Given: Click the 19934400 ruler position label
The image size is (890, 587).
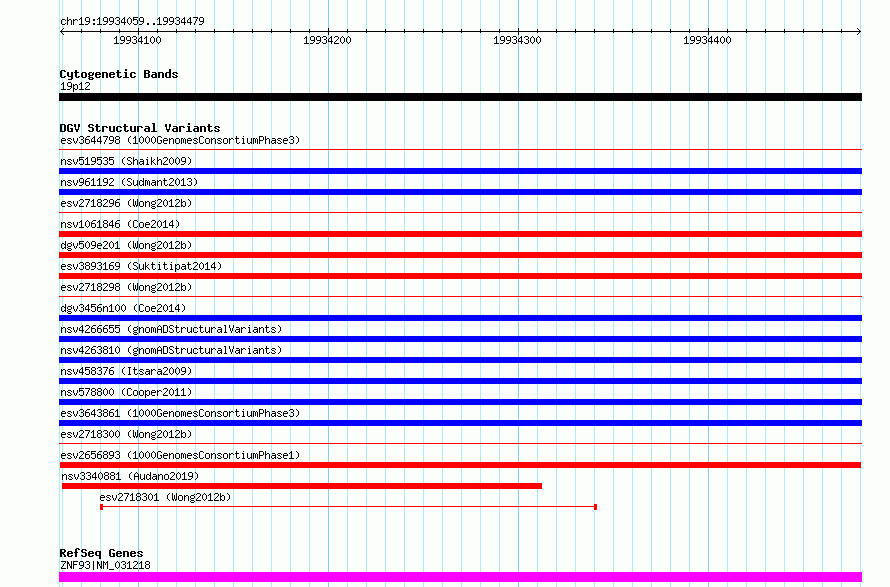Looking at the screenshot, I should pyautogui.click(x=707, y=40).
